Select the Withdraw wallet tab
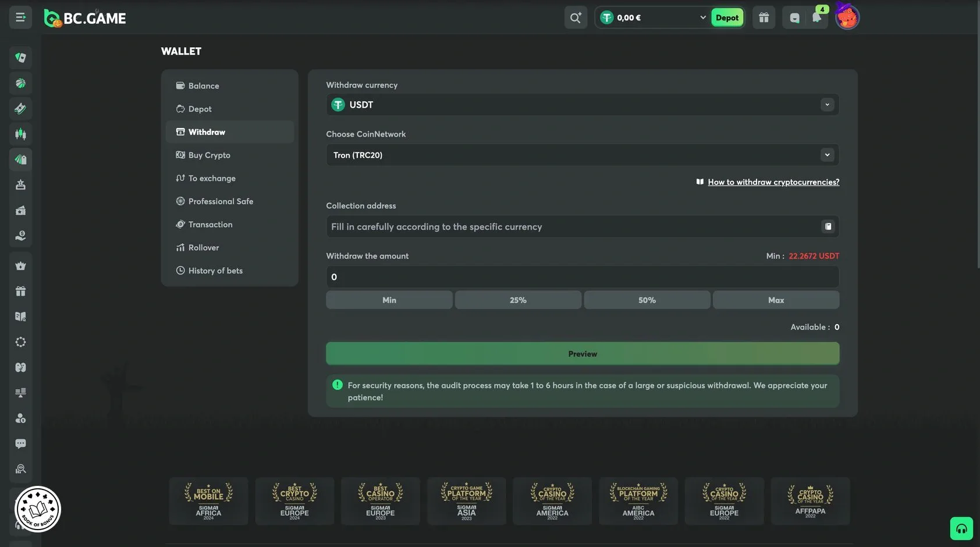Viewport: 980px width, 547px height. tap(230, 132)
